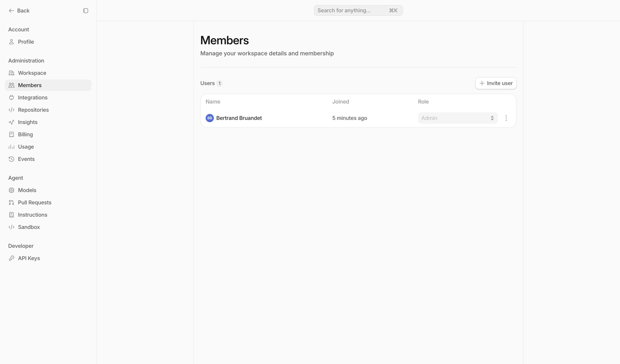Click the Back arrow icon

tap(11, 11)
